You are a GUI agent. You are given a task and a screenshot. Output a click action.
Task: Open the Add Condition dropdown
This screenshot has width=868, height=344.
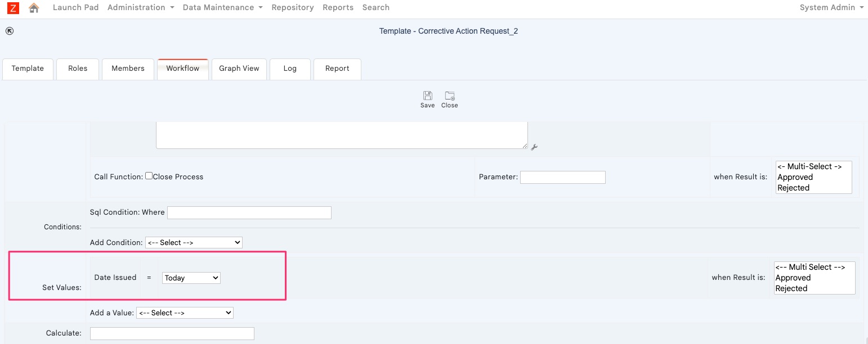coord(194,243)
